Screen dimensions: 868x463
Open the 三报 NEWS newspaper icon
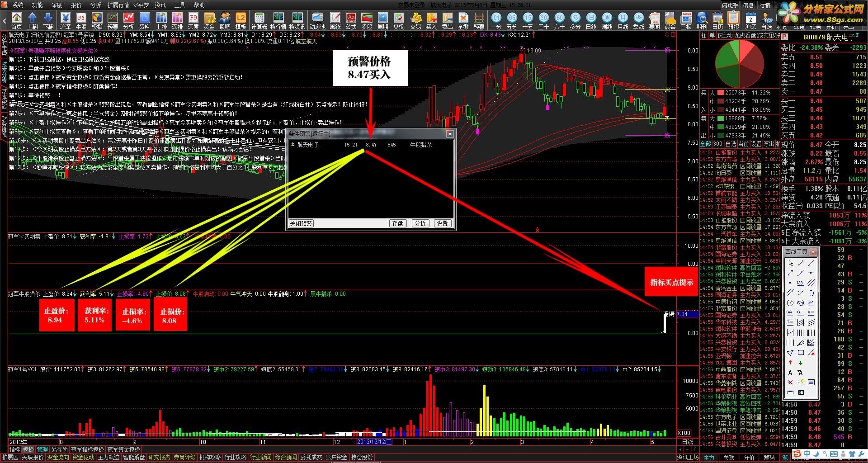[686, 20]
